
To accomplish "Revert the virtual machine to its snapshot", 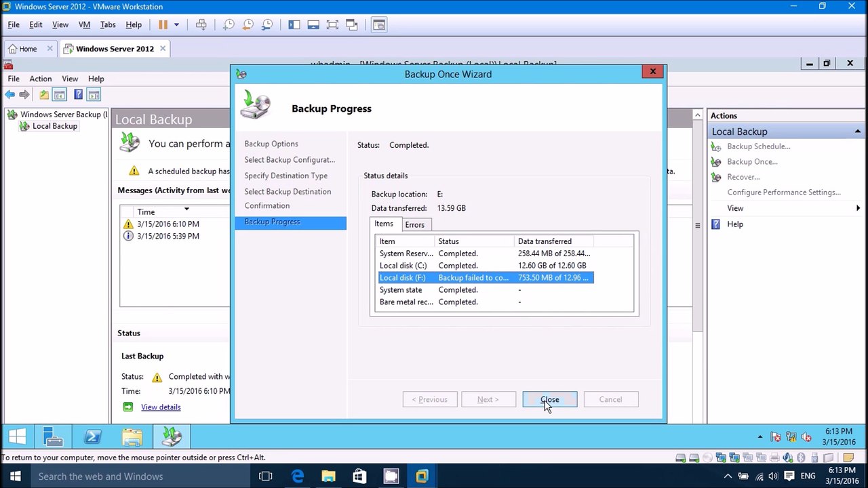I will point(248,24).
